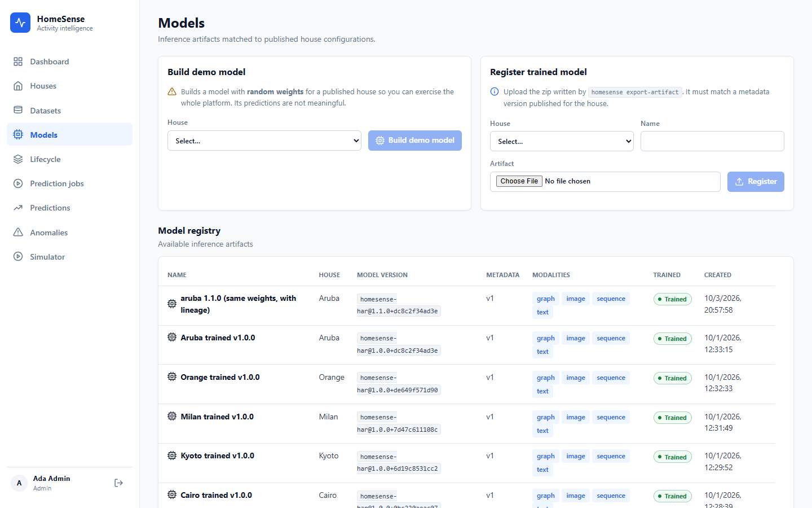
Task: Click the Trained badge for Orange trained v1.0.0
Action: 673,378
